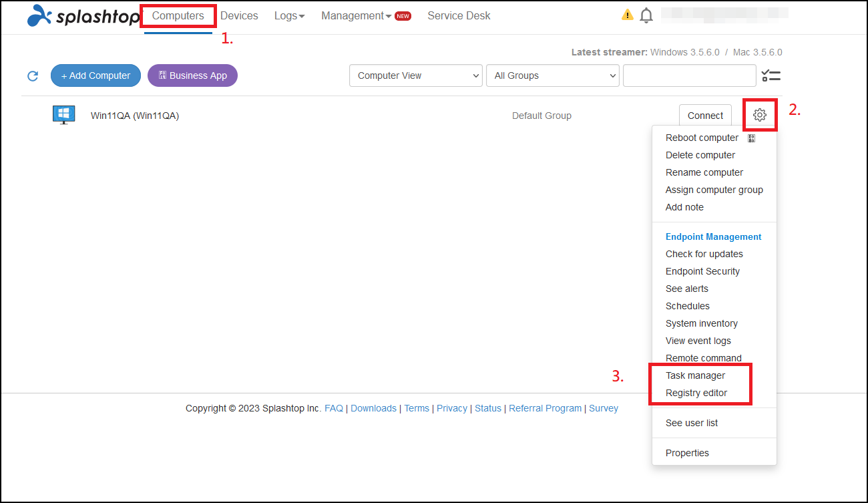Open the column customization checklist icon
This screenshot has height=503, width=868.
771,75
